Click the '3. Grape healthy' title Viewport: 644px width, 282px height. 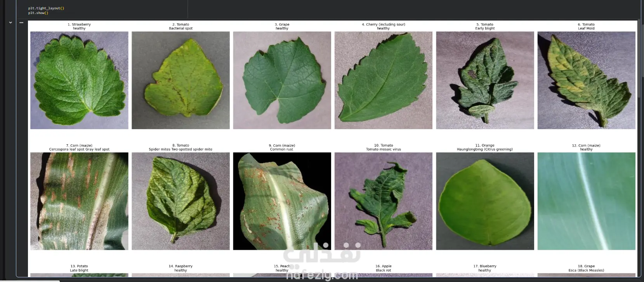coord(282,26)
